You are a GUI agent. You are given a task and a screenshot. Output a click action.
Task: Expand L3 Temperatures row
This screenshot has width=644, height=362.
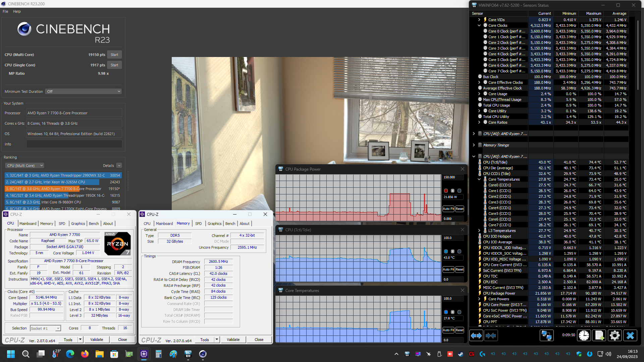479,231
